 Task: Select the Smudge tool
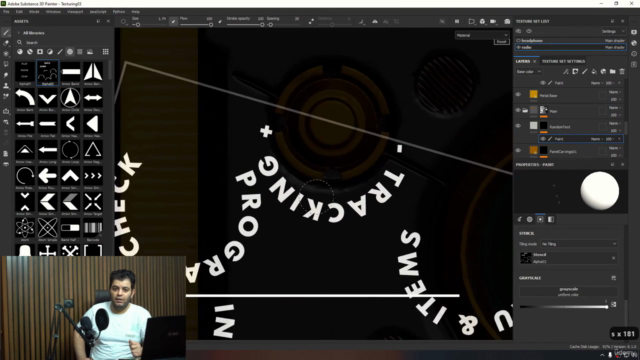pos(6,75)
